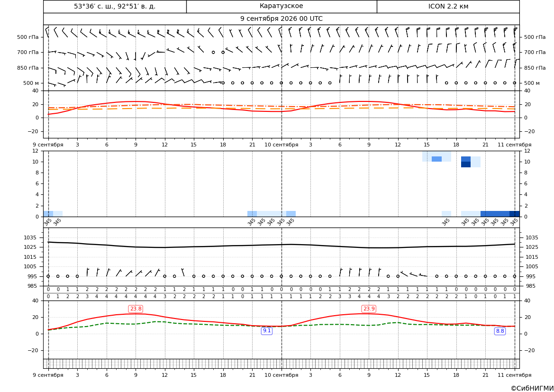
Task: Click the 9 сентября label on top time axis
Action: (x=48, y=145)
